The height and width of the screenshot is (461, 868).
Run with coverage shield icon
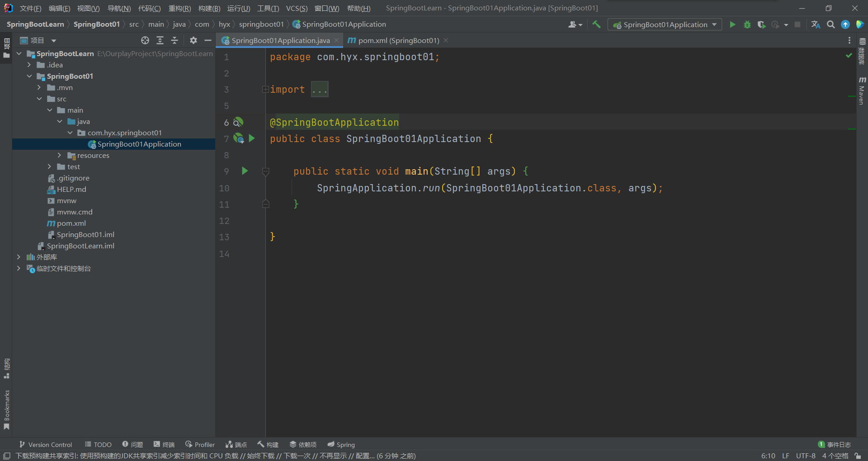[x=761, y=24]
